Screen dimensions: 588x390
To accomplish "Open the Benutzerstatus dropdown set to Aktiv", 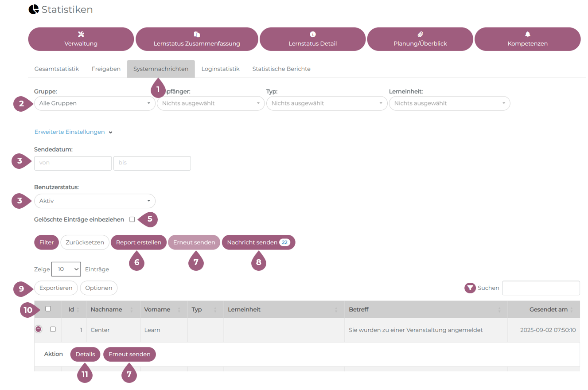I will pyautogui.click(x=94, y=201).
